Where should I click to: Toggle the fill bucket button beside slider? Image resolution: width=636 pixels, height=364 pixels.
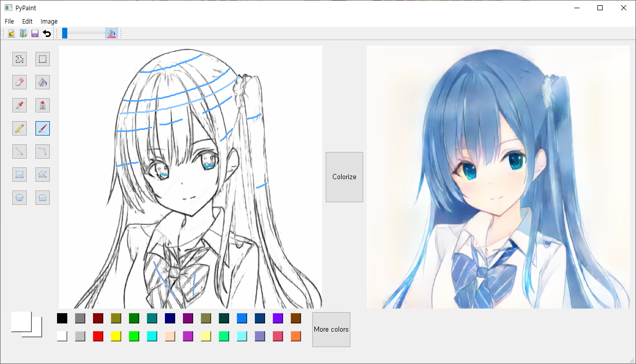111,33
